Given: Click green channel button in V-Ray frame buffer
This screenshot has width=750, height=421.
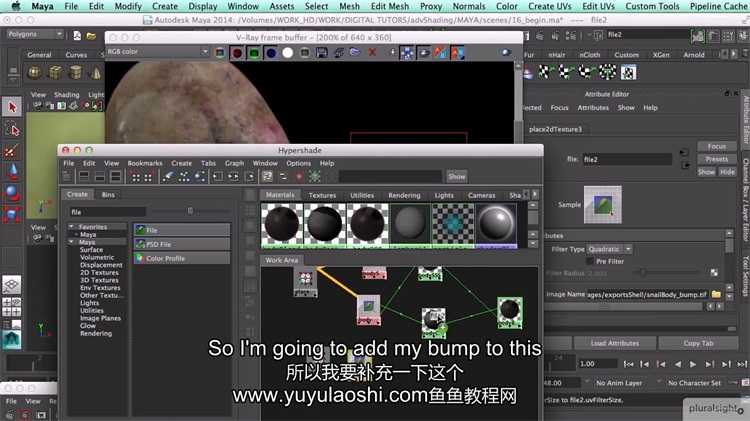Looking at the screenshot, I should 254,53.
